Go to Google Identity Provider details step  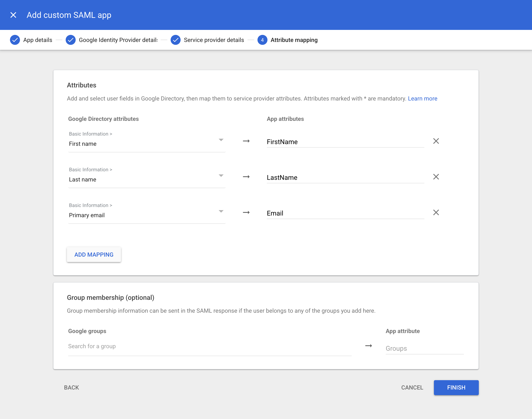pyautogui.click(x=118, y=40)
